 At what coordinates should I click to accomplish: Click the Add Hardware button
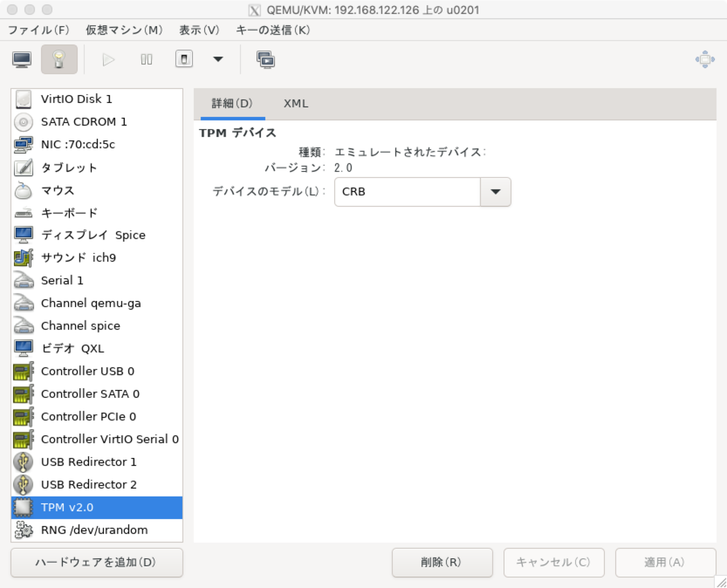tap(96, 563)
